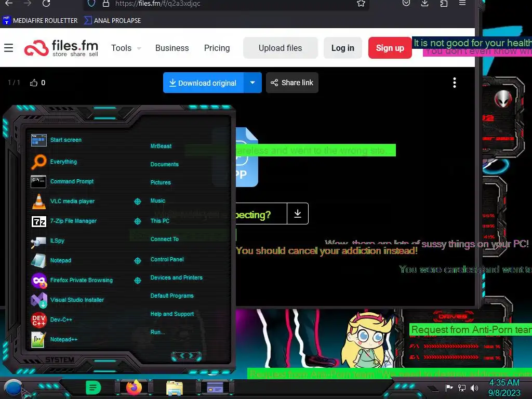532x399 pixels.
Task: Click the start menu next page arrow
Action: [191, 356]
